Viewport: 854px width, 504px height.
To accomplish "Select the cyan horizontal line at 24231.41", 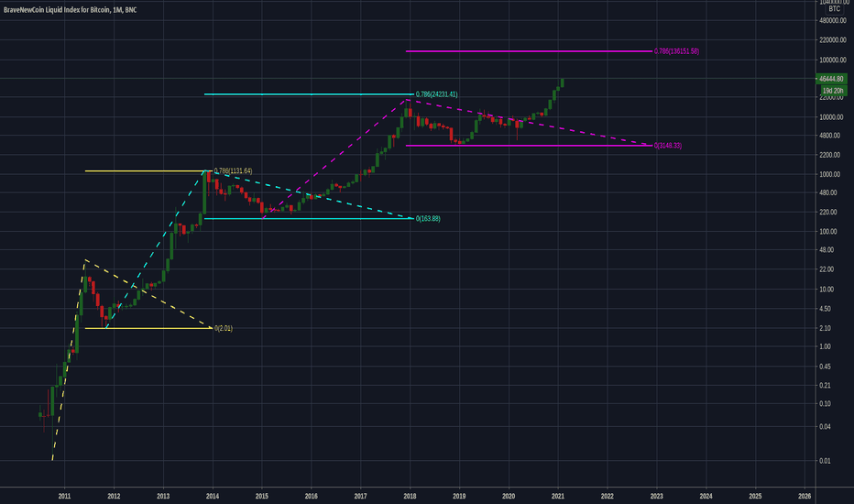I will 309,94.
